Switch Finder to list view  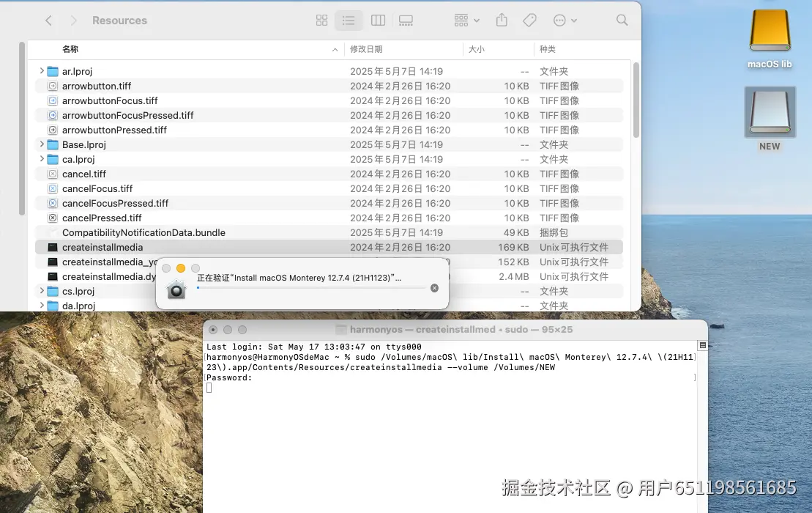tap(349, 21)
